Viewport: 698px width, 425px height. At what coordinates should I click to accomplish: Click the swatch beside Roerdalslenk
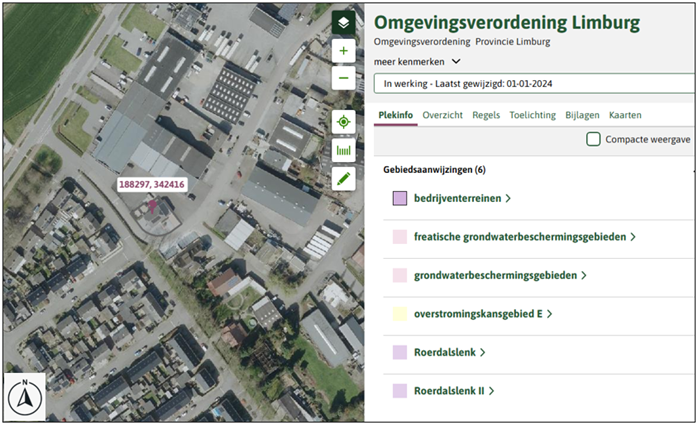[400, 352]
